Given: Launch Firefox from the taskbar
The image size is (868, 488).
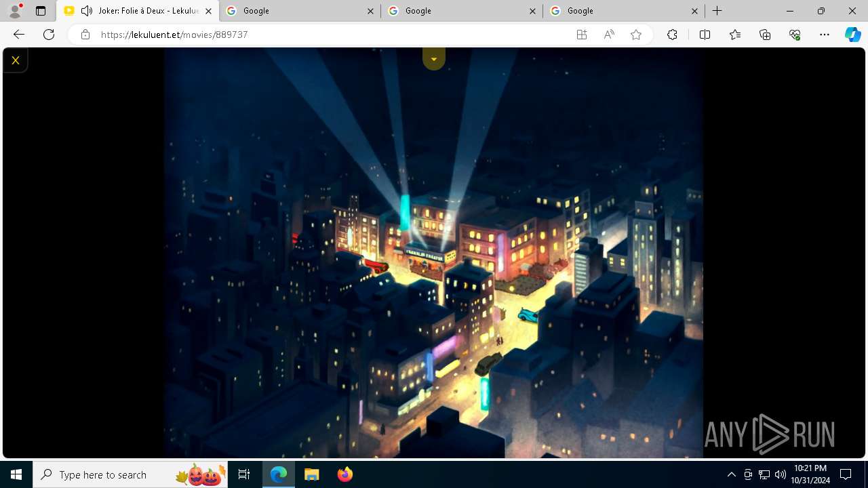Looking at the screenshot, I should (x=344, y=474).
